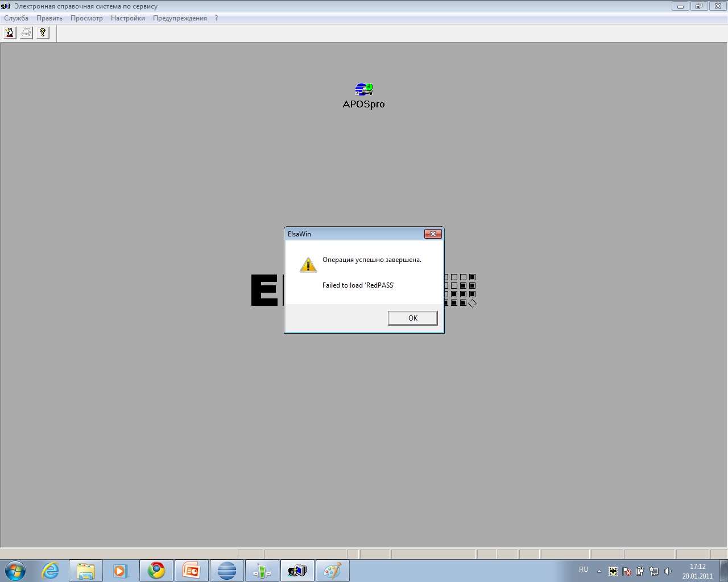Open the Просмотр menu
The width and height of the screenshot is (728, 582).
pyautogui.click(x=86, y=18)
